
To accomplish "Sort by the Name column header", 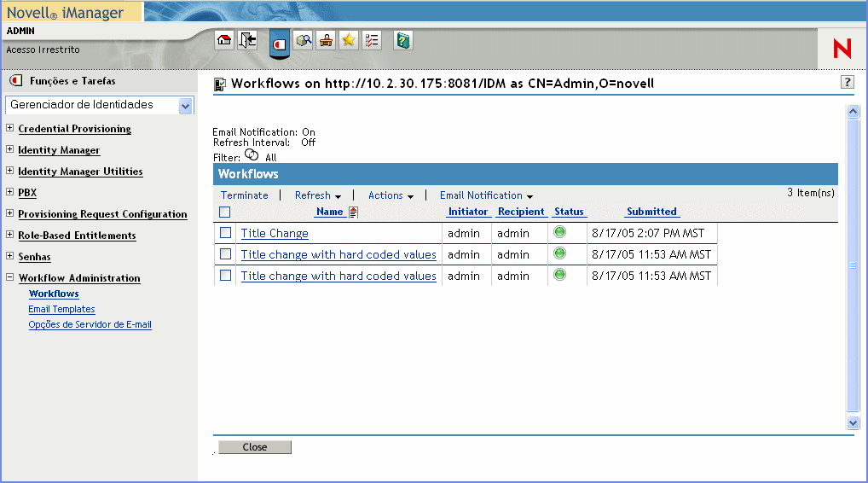I will pos(329,212).
